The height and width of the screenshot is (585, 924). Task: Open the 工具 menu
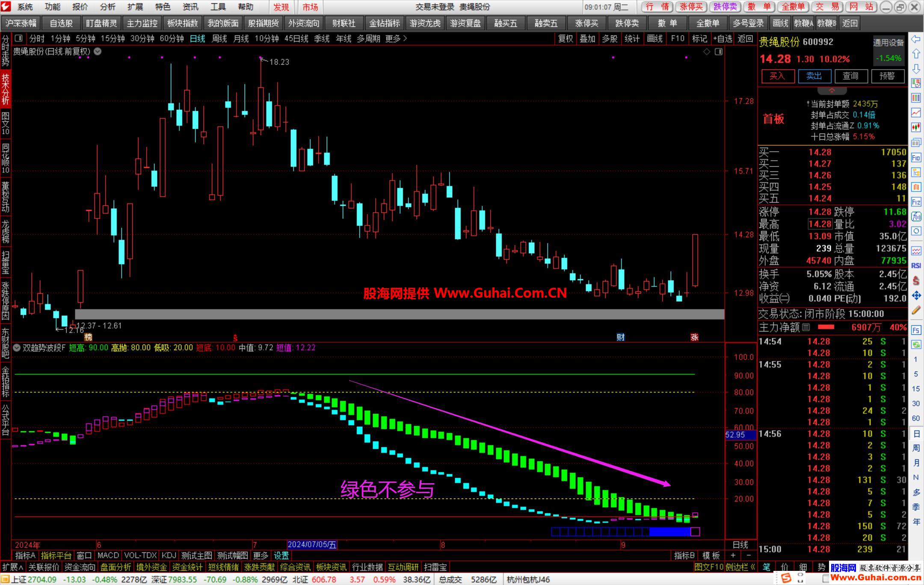click(218, 7)
